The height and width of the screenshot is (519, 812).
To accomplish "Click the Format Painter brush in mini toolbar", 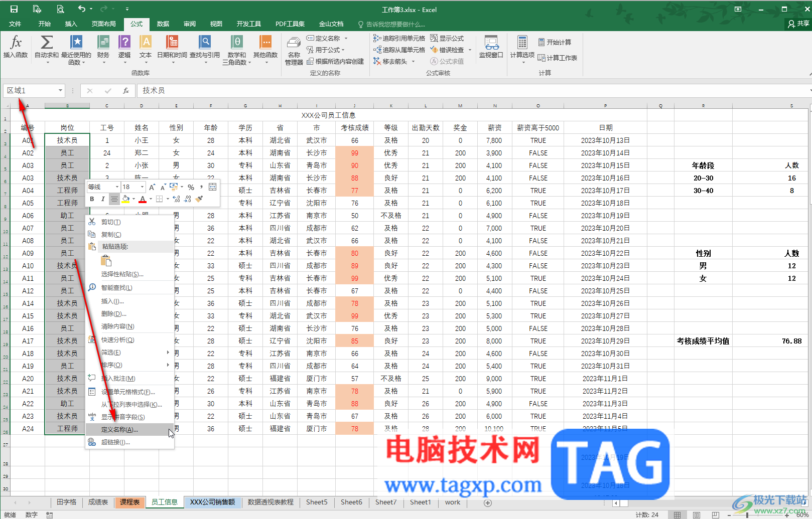I will tap(199, 199).
